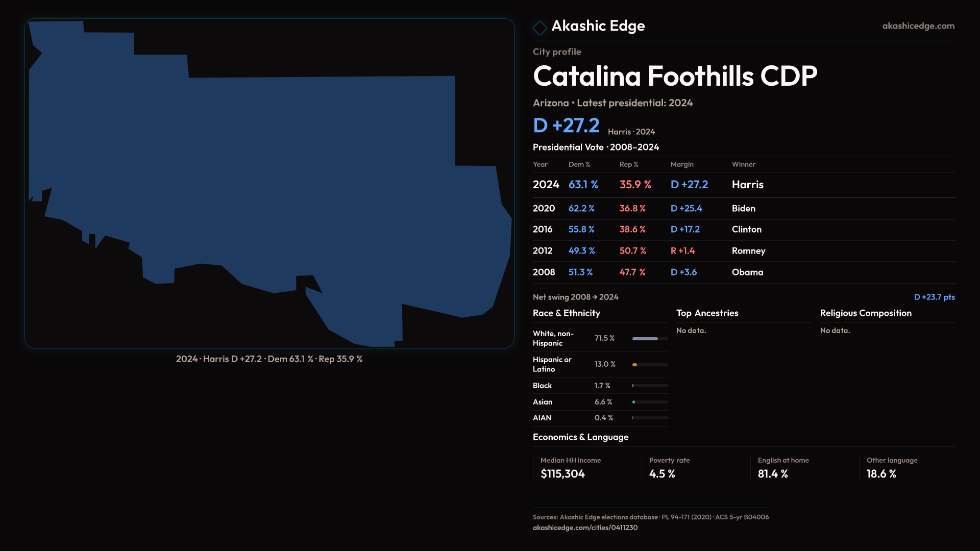Click the D +23.7 pts net swing value
980x551 pixels.
tap(934, 297)
